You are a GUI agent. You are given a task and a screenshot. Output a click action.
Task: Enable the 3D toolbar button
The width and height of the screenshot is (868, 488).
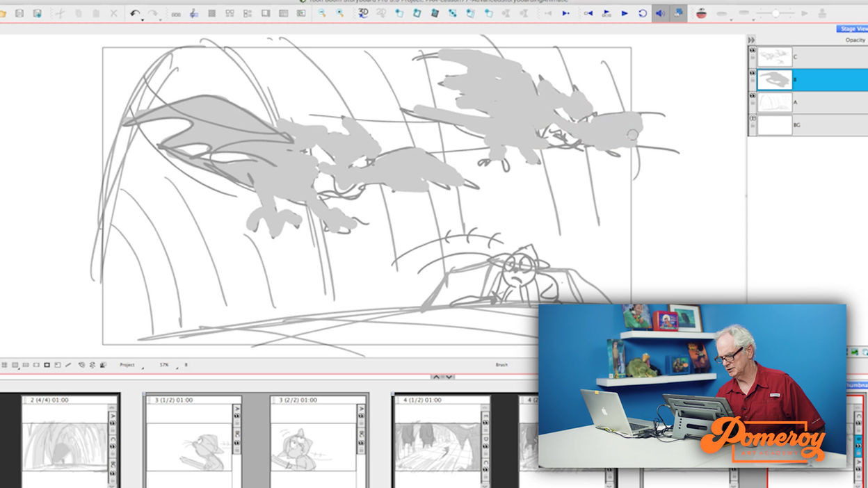363,13
